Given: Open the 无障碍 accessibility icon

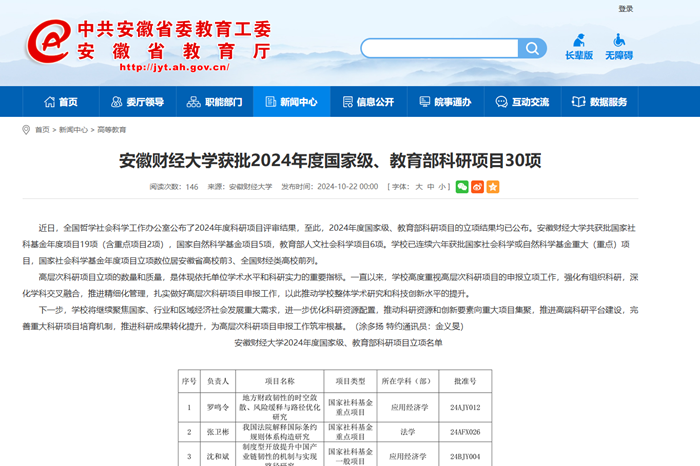Looking at the screenshot, I should coord(619,41).
